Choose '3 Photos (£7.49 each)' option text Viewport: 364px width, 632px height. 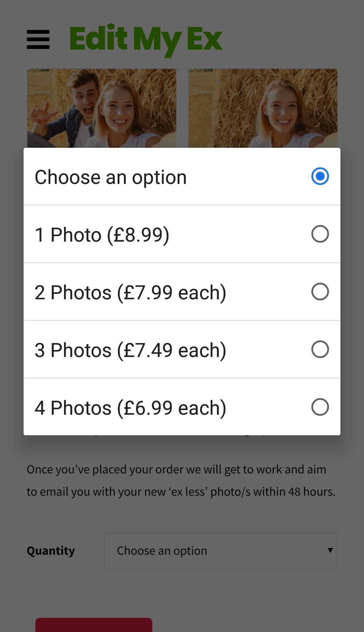click(x=130, y=350)
